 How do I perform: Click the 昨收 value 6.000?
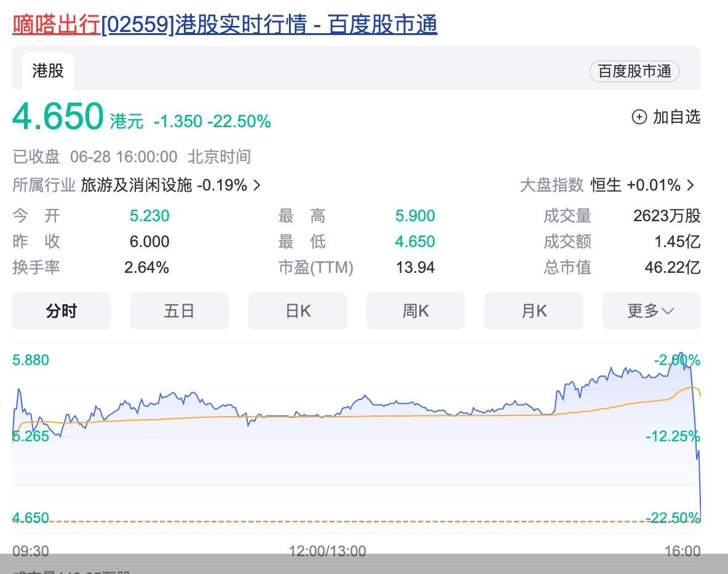pyautogui.click(x=149, y=242)
